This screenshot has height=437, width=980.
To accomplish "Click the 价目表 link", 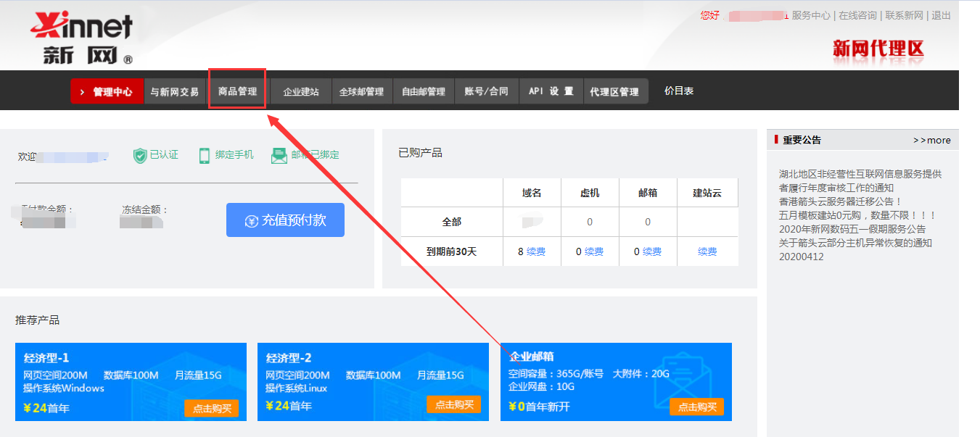I will click(679, 91).
